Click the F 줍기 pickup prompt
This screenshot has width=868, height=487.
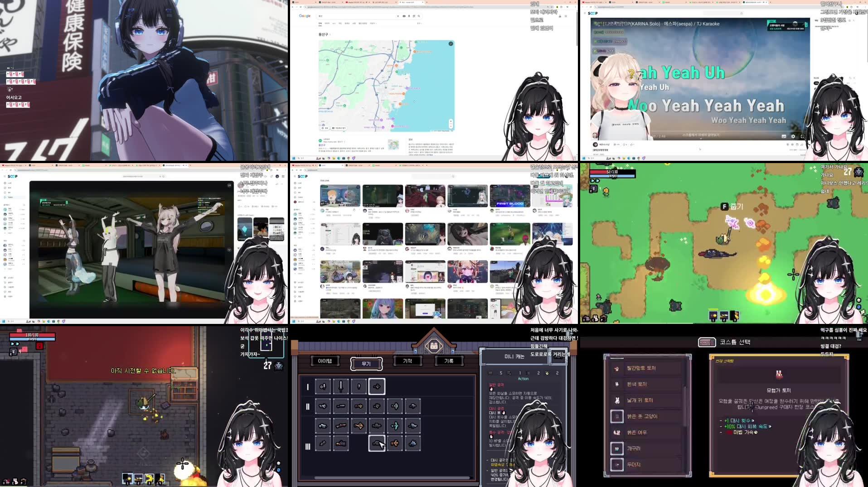[732, 207]
